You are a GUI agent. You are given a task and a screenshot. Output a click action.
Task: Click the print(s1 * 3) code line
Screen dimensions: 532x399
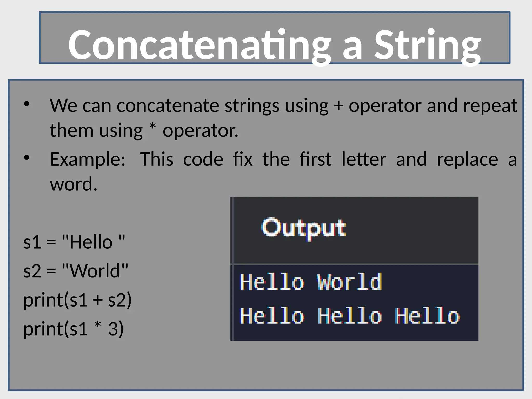73,329
